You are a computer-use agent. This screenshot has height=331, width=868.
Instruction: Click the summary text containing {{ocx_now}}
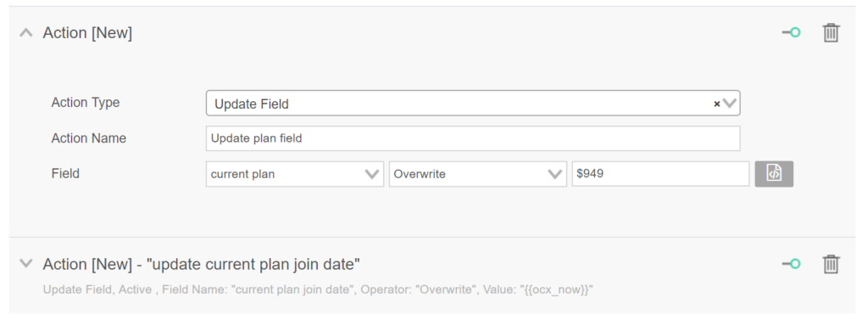click(x=319, y=290)
